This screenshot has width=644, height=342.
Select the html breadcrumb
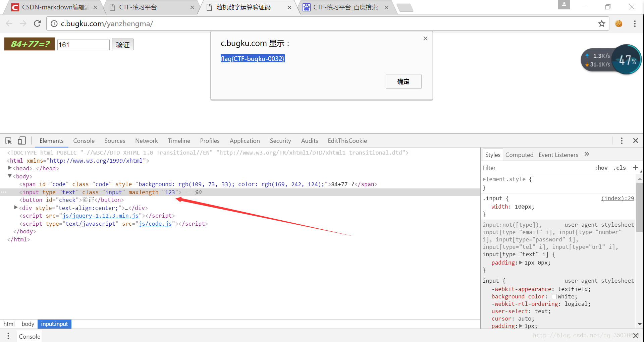[9, 324]
